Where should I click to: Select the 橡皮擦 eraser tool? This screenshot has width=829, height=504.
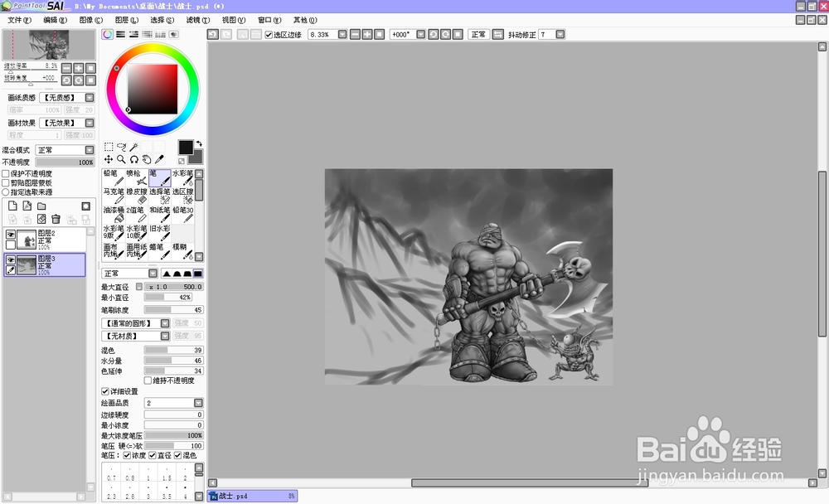click(137, 196)
